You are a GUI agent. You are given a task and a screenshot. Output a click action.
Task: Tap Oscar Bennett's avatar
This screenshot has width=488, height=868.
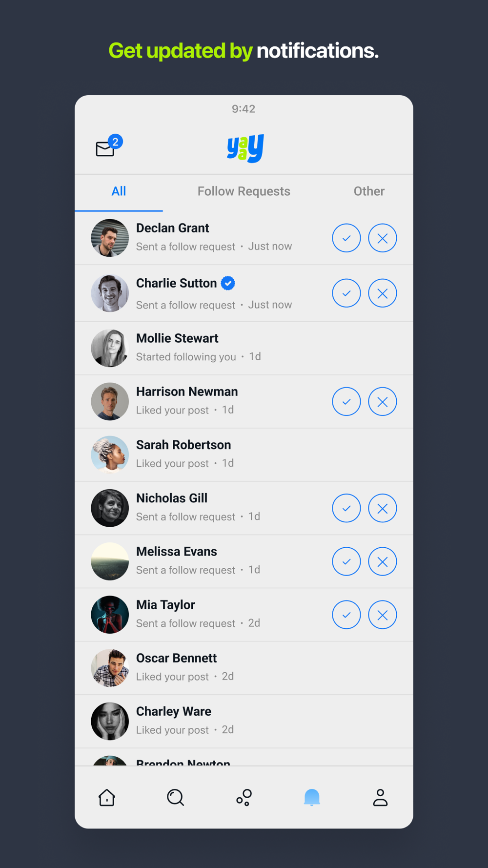110,668
